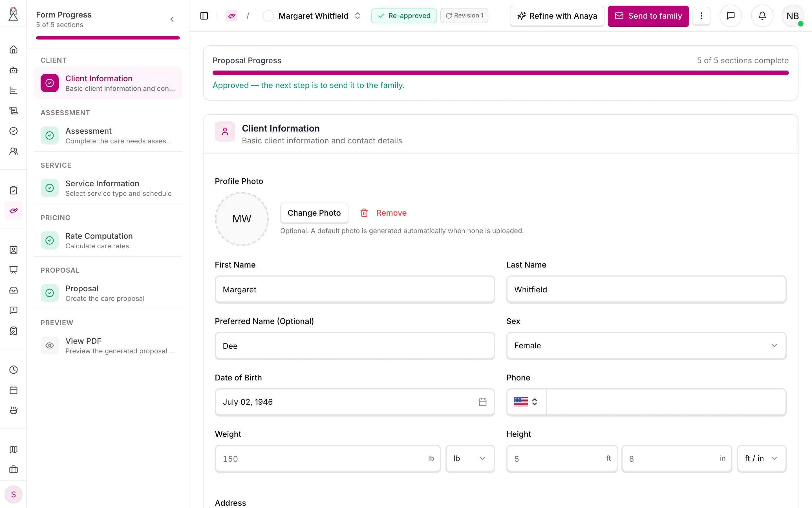Click the Height inches input field
Screen dimensions: 812x508
tap(677, 459)
